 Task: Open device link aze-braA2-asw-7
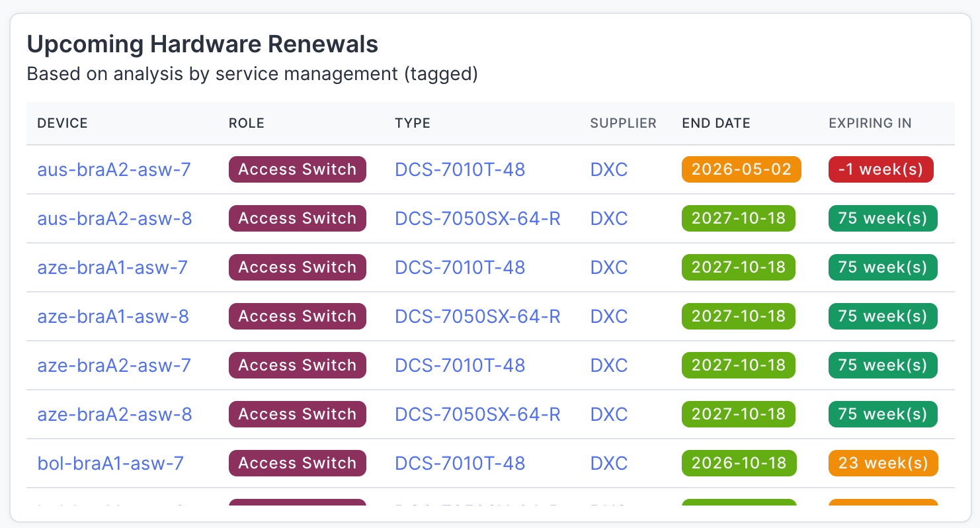click(x=114, y=365)
